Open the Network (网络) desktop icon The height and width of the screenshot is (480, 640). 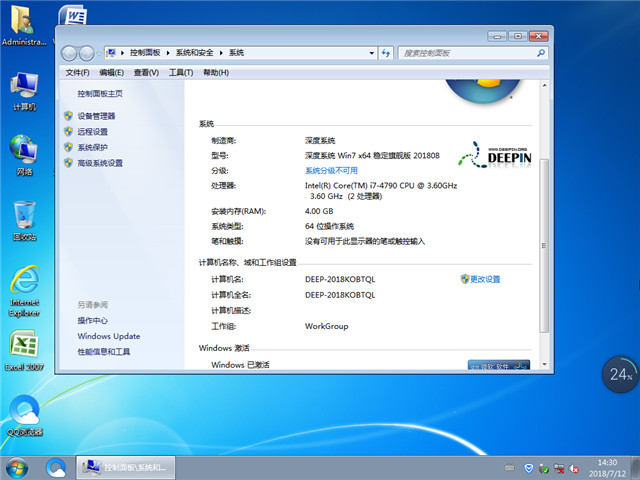(24, 156)
